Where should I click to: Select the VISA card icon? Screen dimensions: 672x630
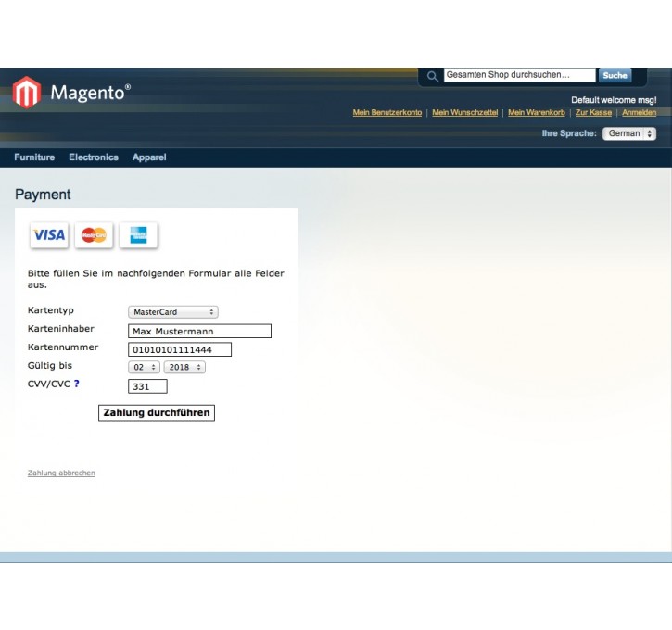(x=49, y=234)
